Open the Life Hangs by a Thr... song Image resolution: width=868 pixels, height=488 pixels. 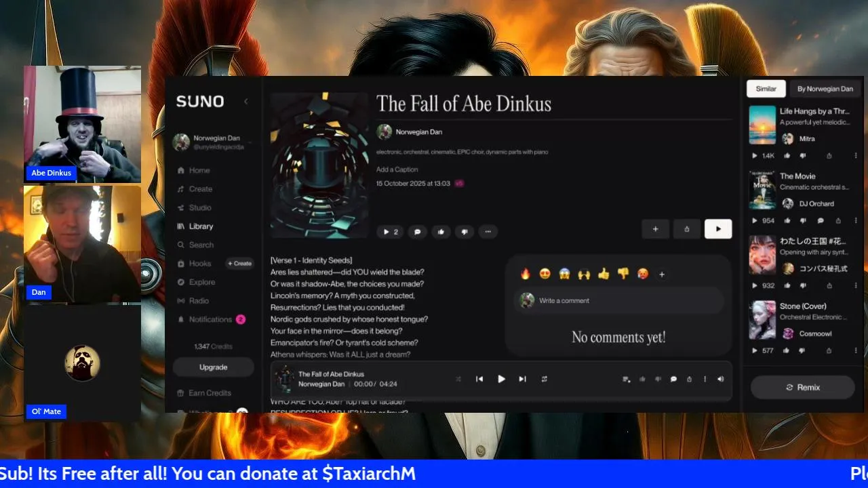point(814,111)
